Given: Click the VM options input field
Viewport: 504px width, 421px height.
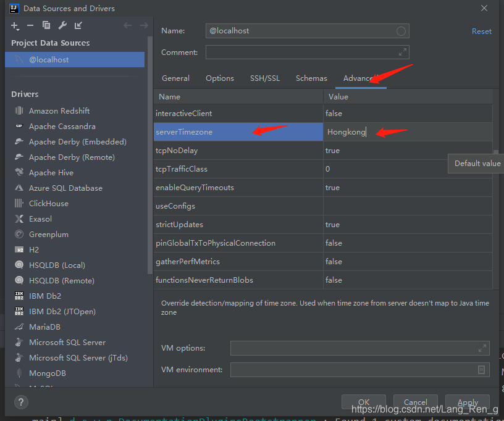Looking at the screenshot, I should coord(359,348).
